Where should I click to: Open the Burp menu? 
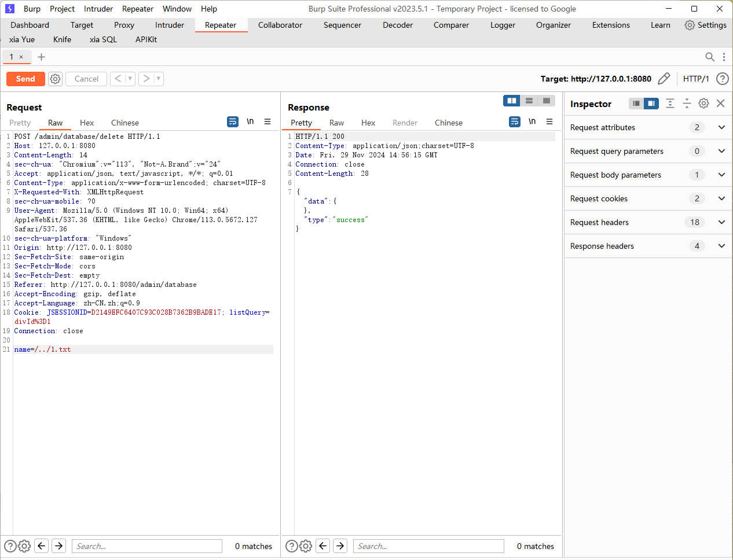pos(32,9)
